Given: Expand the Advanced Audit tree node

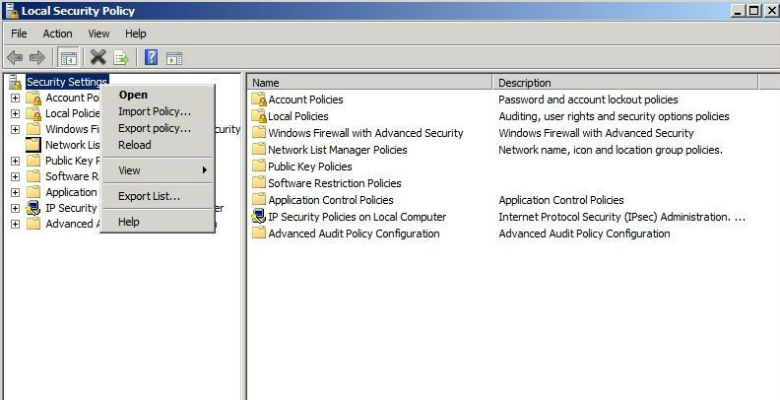Looking at the screenshot, I should pyautogui.click(x=15, y=224).
